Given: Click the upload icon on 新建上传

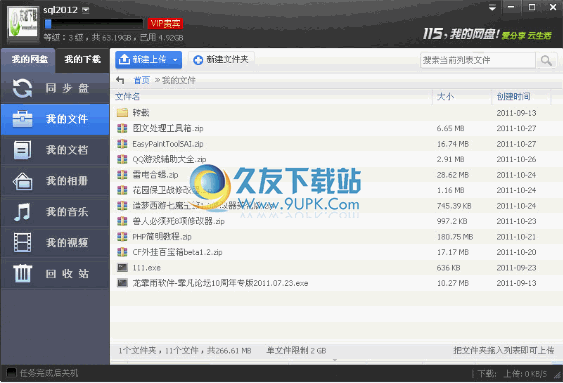Looking at the screenshot, I should pyautogui.click(x=124, y=59).
